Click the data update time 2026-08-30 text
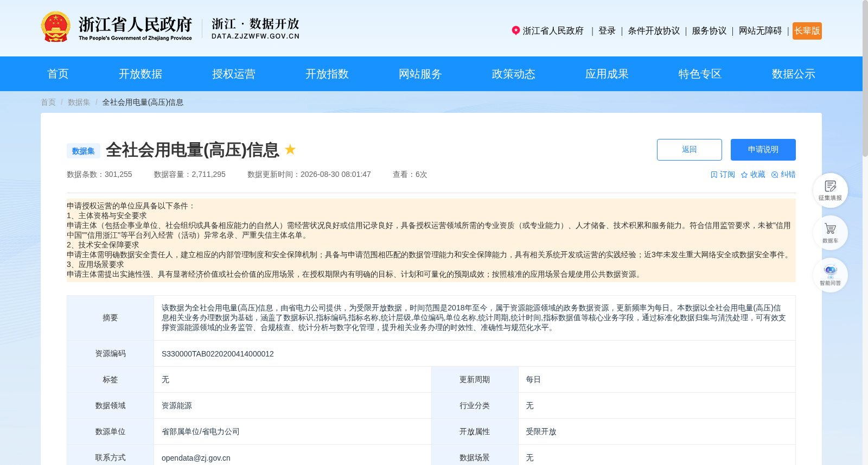The height and width of the screenshot is (465, 868). [x=309, y=175]
